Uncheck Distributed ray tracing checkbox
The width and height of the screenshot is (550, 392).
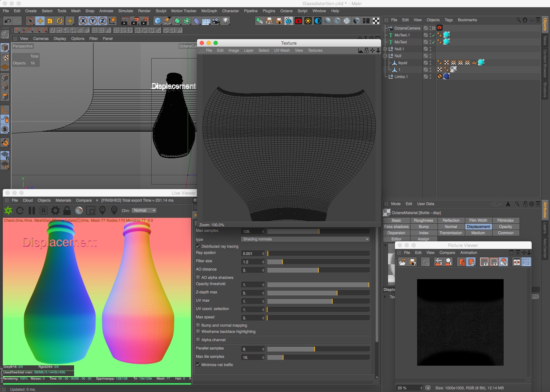tap(198, 246)
